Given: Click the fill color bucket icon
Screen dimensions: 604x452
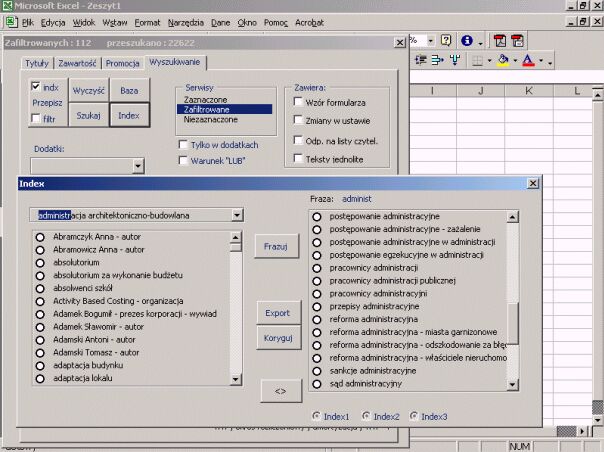Looking at the screenshot, I should (x=503, y=62).
